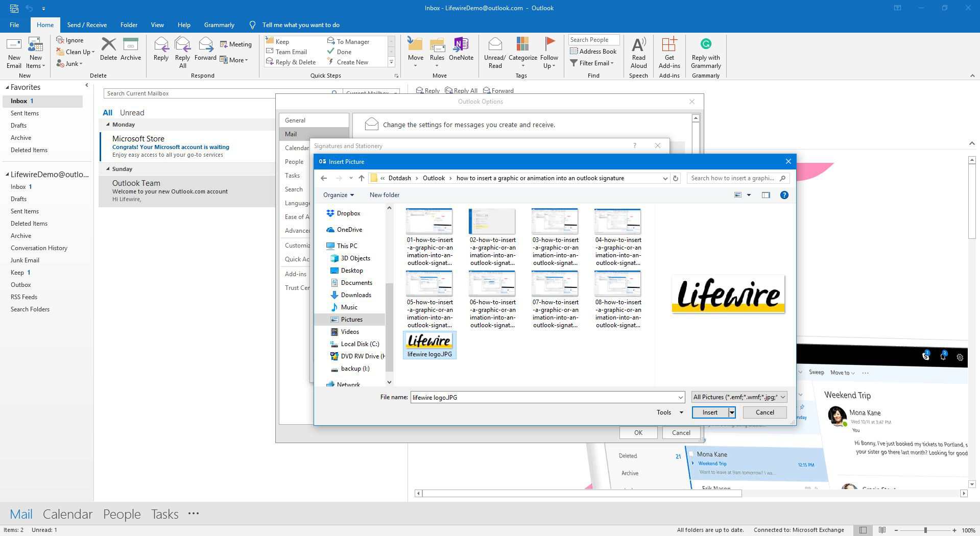Click the Insert button
This screenshot has width=980, height=536.
pyautogui.click(x=710, y=412)
